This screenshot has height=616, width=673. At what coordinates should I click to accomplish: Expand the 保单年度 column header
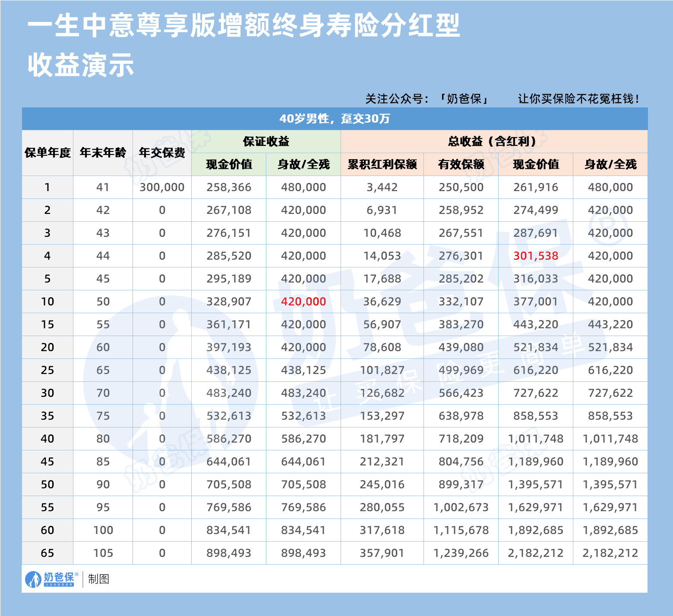[x=47, y=153]
